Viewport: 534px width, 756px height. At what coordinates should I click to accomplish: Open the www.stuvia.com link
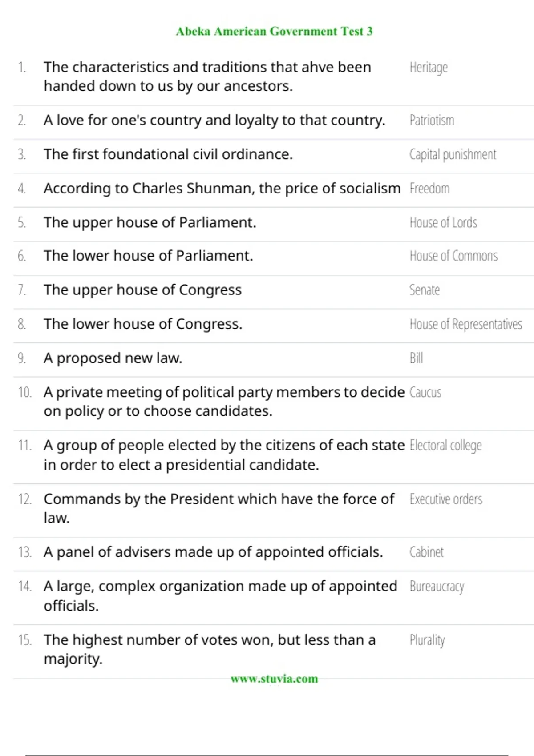pyautogui.click(x=274, y=679)
